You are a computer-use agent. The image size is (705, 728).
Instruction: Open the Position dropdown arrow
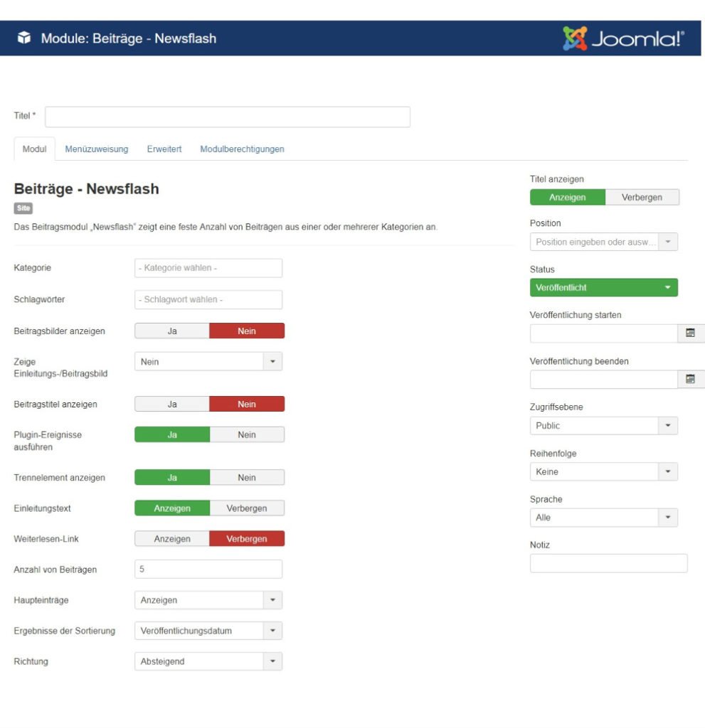[668, 242]
